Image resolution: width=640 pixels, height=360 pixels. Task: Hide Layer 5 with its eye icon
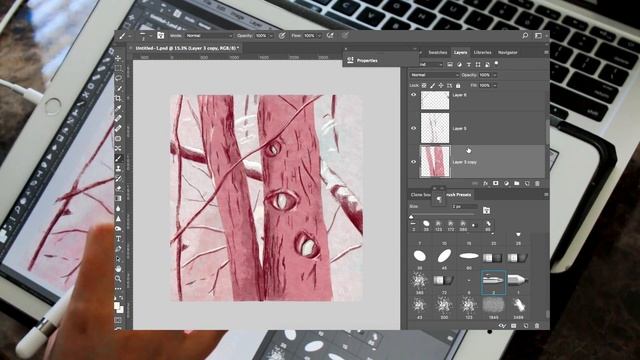click(413, 128)
